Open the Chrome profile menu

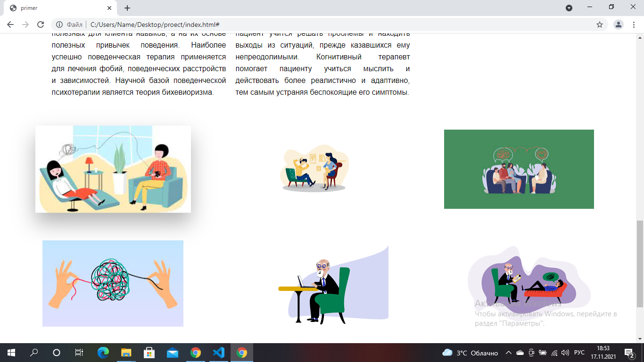click(x=619, y=25)
